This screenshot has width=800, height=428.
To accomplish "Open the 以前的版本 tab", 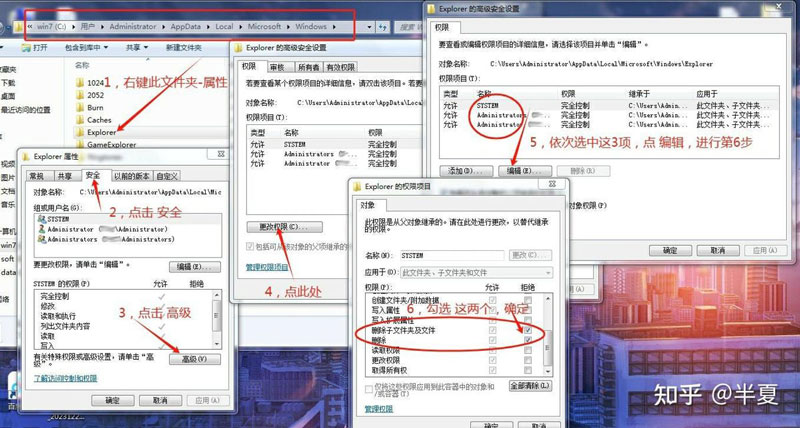I will tap(132, 176).
